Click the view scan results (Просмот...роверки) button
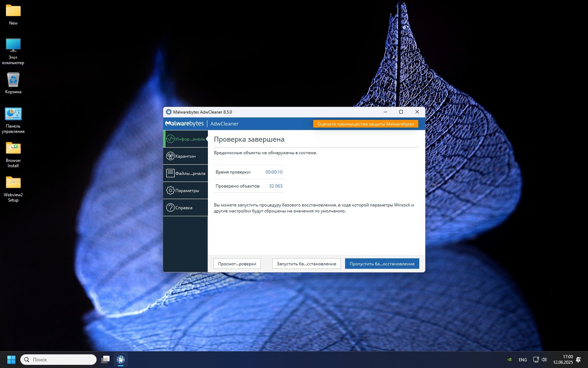Image resolution: width=588 pixels, height=368 pixels. pos(237,264)
